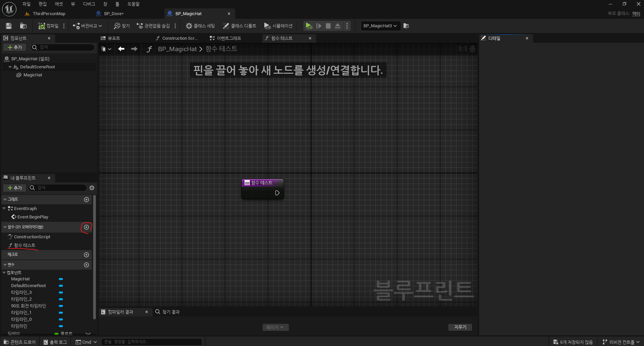The height and width of the screenshot is (346, 644).
Task: Click the eject button
Action: pos(338,26)
